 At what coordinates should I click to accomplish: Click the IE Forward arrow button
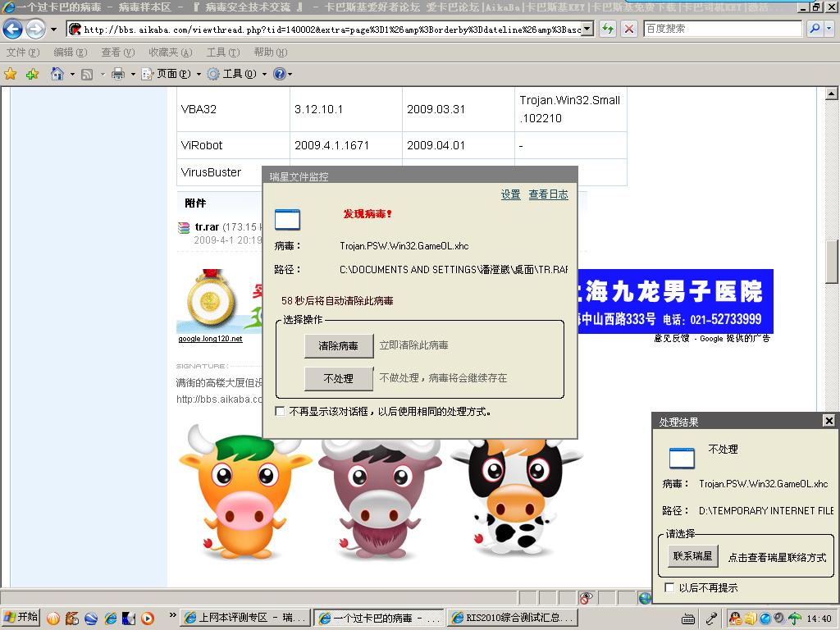pyautogui.click(x=35, y=29)
